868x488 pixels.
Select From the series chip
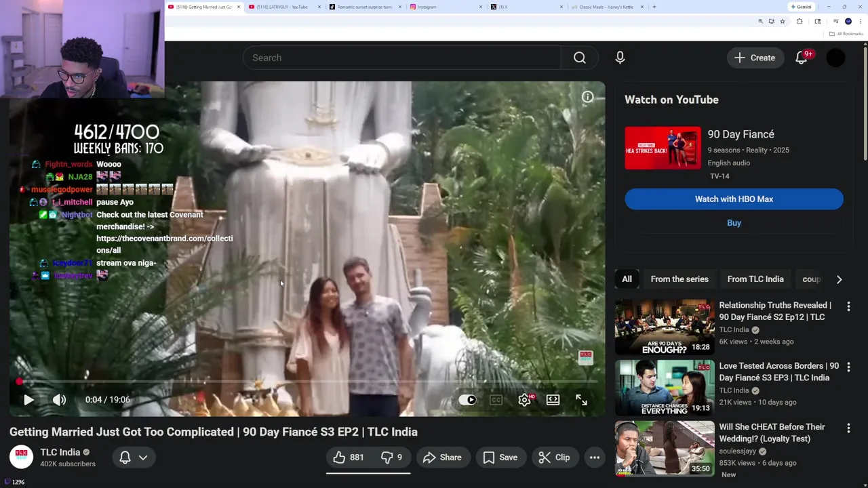click(x=679, y=279)
